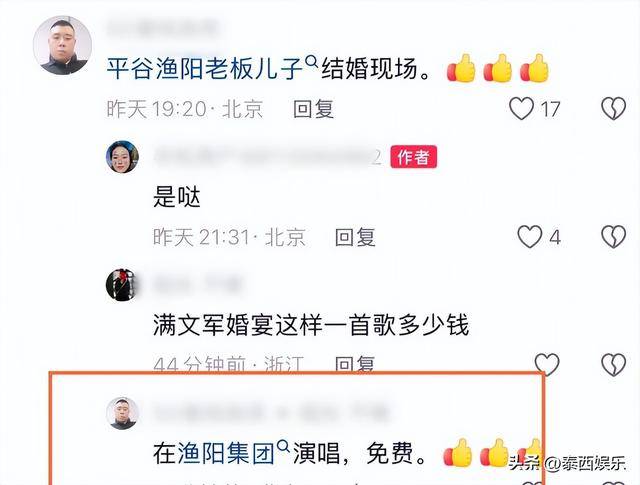
Task: Tap magnifier icon after 渔阳集团
Action: click(283, 446)
